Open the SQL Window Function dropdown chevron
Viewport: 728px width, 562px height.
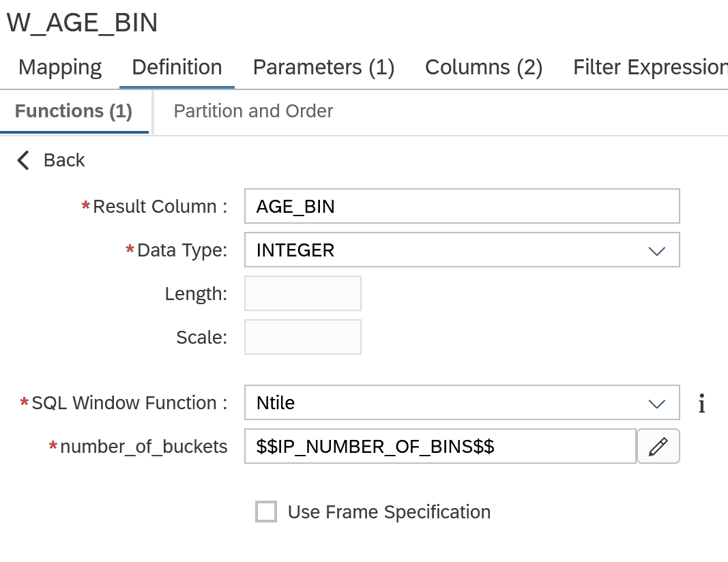(x=656, y=403)
